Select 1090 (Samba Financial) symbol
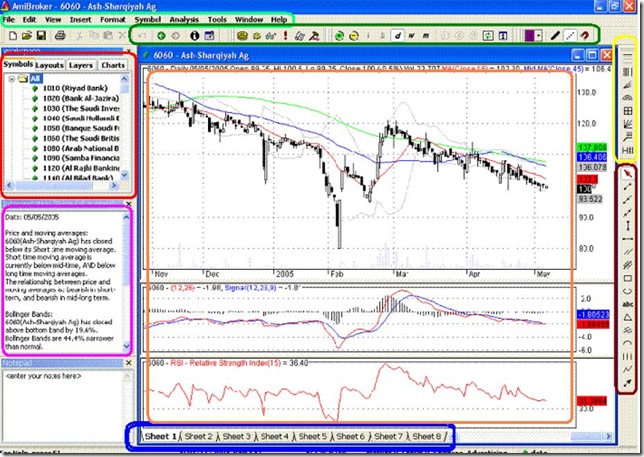This screenshot has width=644, height=457. click(x=81, y=158)
